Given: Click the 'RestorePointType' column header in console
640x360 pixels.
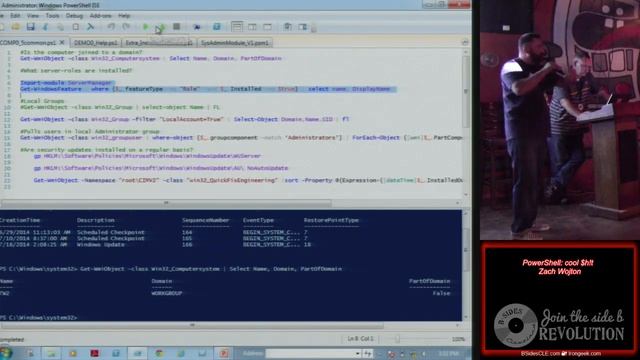Looking at the screenshot, I should [x=331, y=220].
